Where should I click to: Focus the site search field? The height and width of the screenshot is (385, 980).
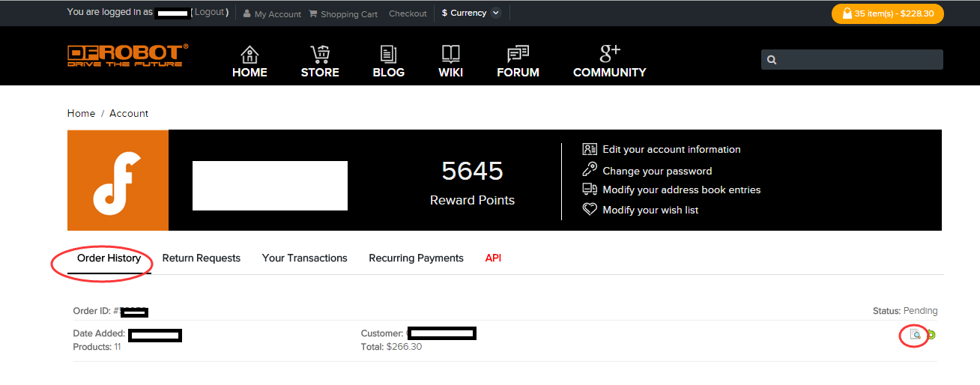852,60
